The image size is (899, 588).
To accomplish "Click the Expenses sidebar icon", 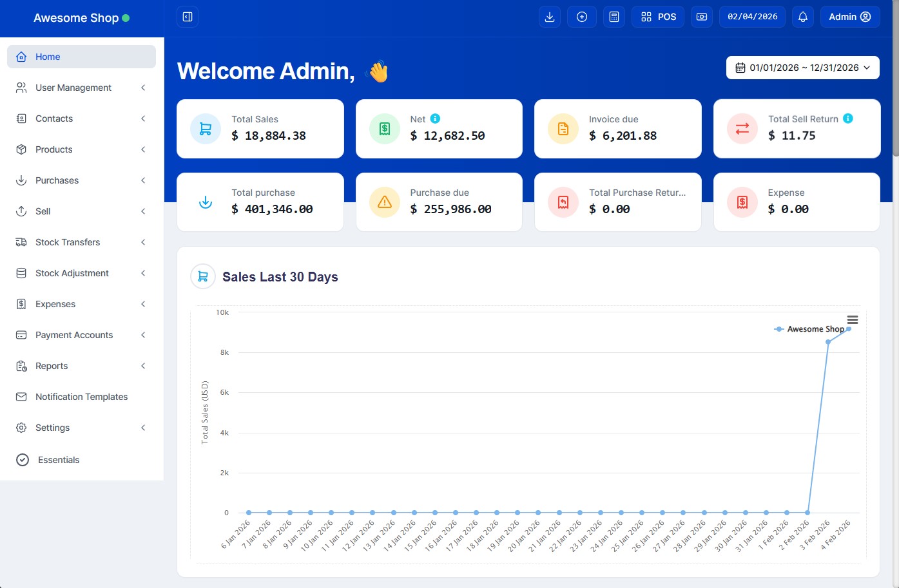I will tap(21, 304).
